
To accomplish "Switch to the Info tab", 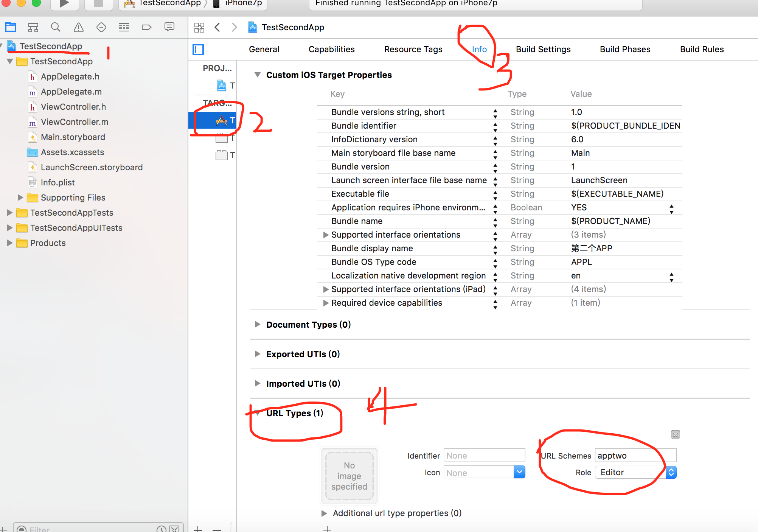I will (479, 50).
